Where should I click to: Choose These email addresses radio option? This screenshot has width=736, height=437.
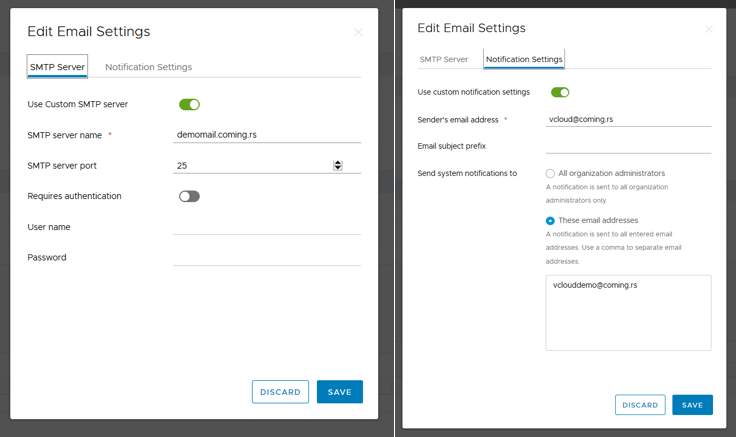point(550,221)
